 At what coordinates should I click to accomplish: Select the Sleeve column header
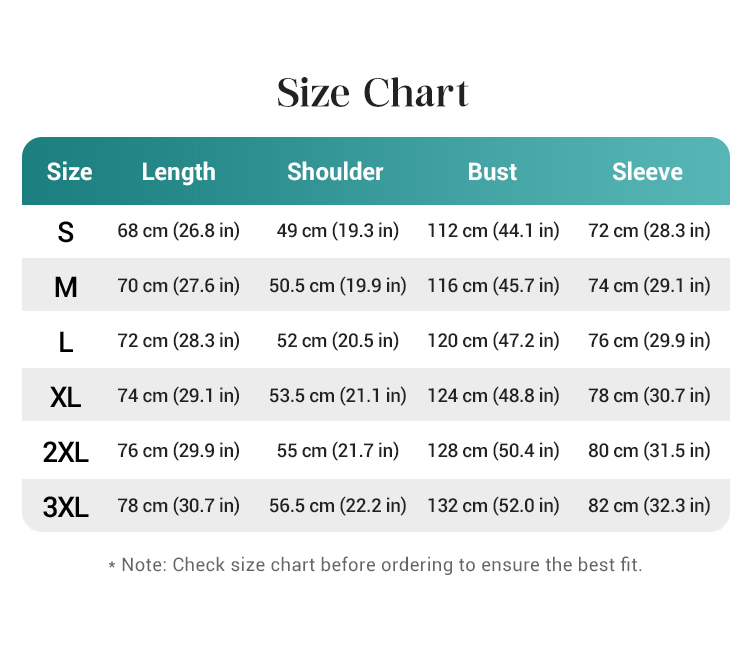[x=647, y=172]
